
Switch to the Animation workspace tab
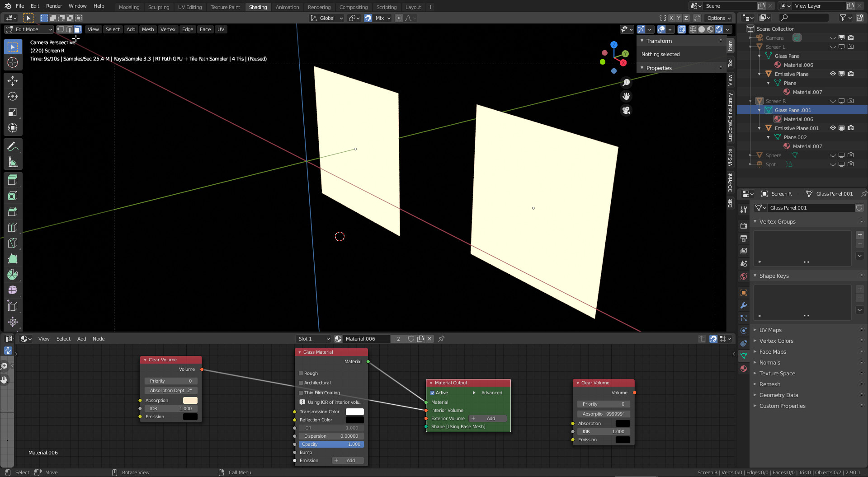287,7
